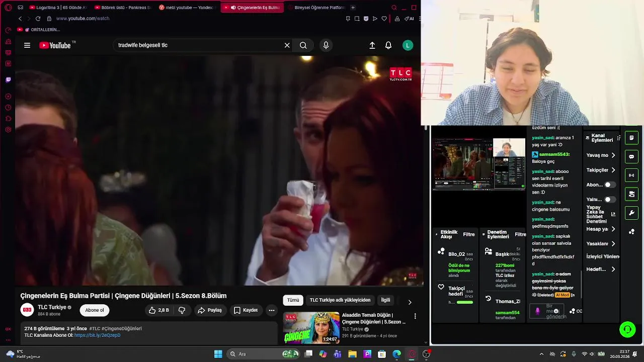The height and width of the screenshot is (362, 644).
Task: Open the TLC Turkiye channel name
Action: (52, 307)
